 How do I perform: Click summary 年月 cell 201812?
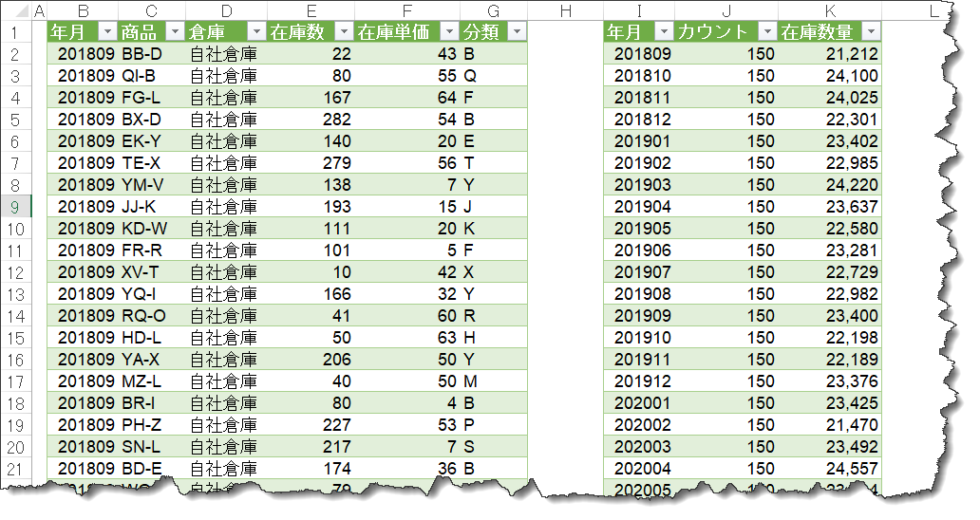639,120
